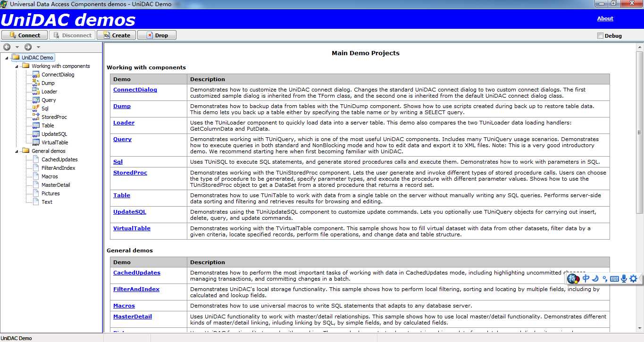
Task: Open the StoredProc link in the demo table
Action: tap(130, 173)
